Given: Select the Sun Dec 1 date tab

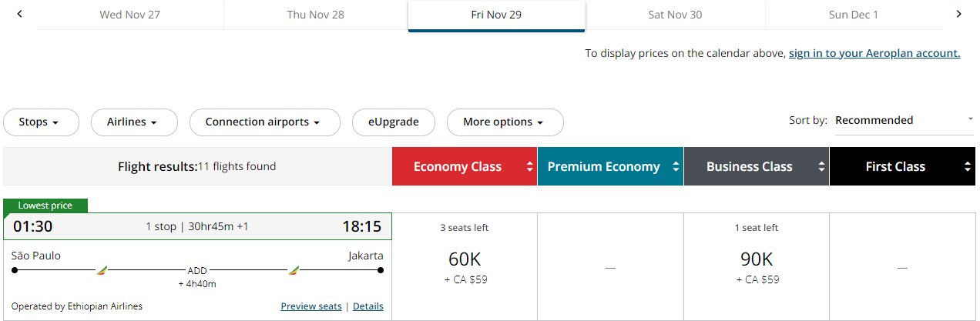Looking at the screenshot, I should click(854, 15).
